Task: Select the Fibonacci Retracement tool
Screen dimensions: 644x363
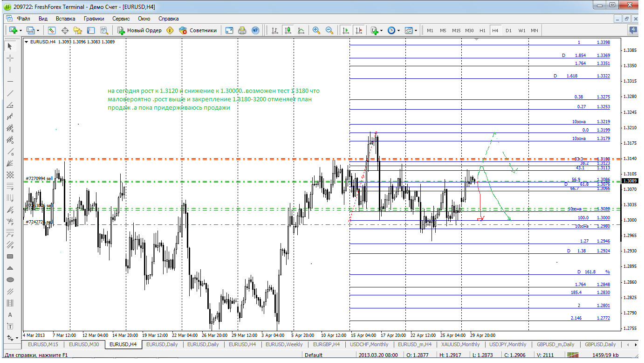Action: pyautogui.click(x=10, y=186)
